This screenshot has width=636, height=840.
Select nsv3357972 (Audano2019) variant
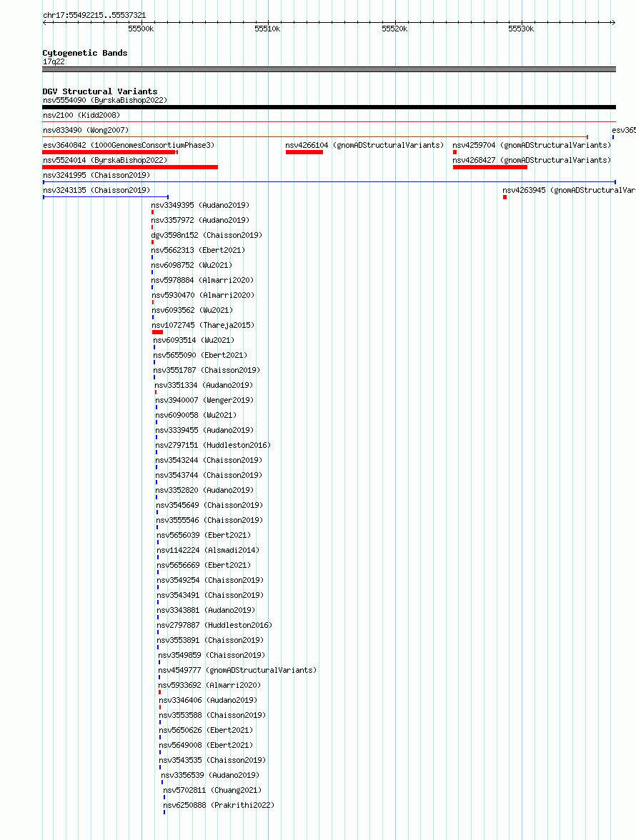[x=200, y=220]
